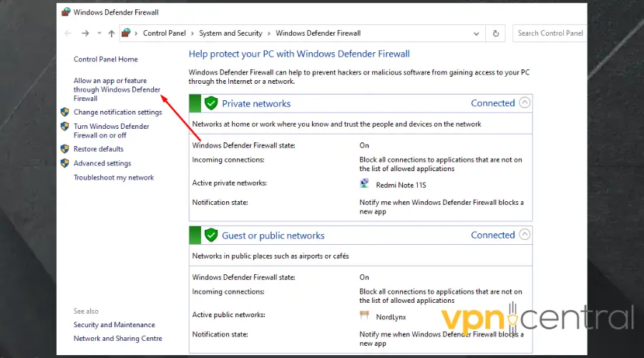Click the Redmi Note 11S network icon
The image size is (644, 358).
pyautogui.click(x=364, y=184)
